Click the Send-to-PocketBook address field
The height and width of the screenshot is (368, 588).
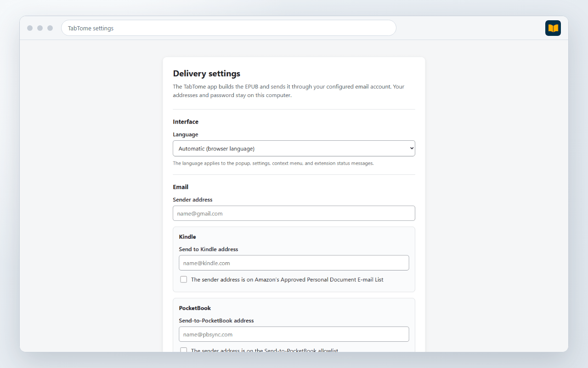coord(294,334)
